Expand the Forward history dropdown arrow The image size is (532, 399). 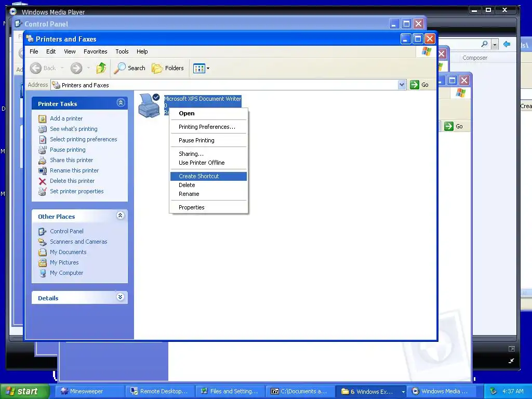(88, 68)
